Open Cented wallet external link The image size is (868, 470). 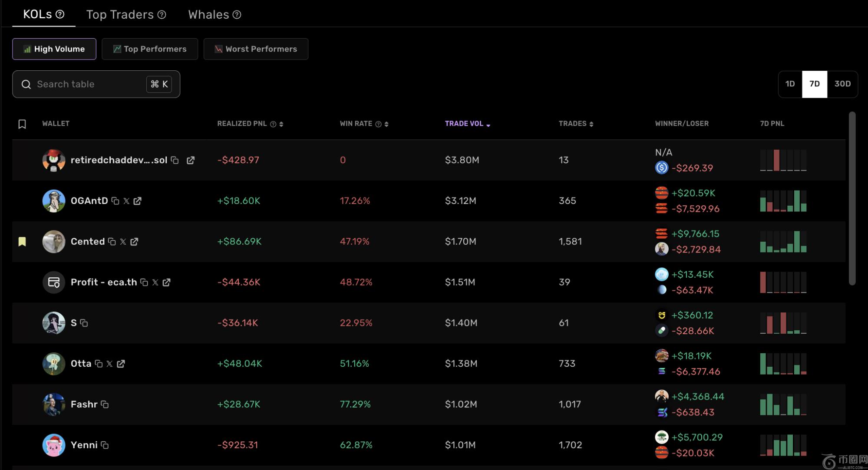click(x=134, y=242)
